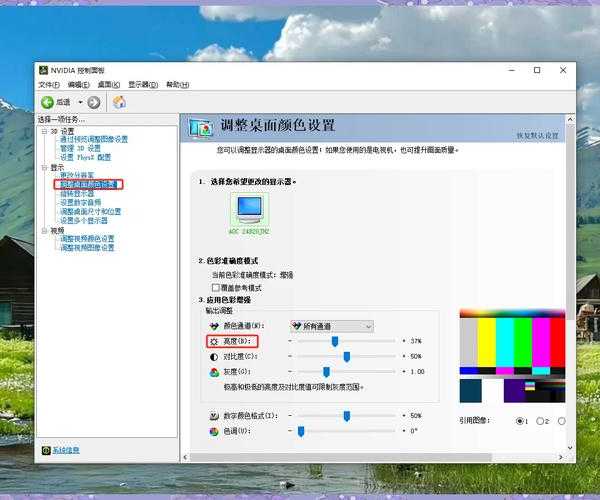The width and height of the screenshot is (600, 500).
Task: Select reference image radio button 2
Action: [540, 421]
